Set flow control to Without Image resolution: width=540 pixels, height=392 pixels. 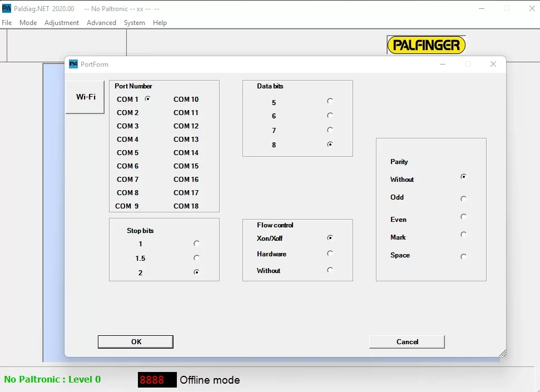330,270
